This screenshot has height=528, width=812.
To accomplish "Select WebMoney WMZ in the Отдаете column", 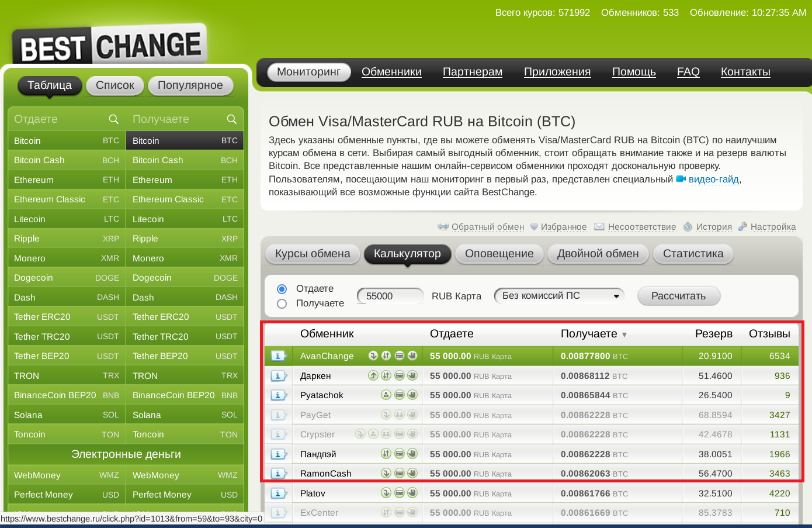I will [67, 475].
